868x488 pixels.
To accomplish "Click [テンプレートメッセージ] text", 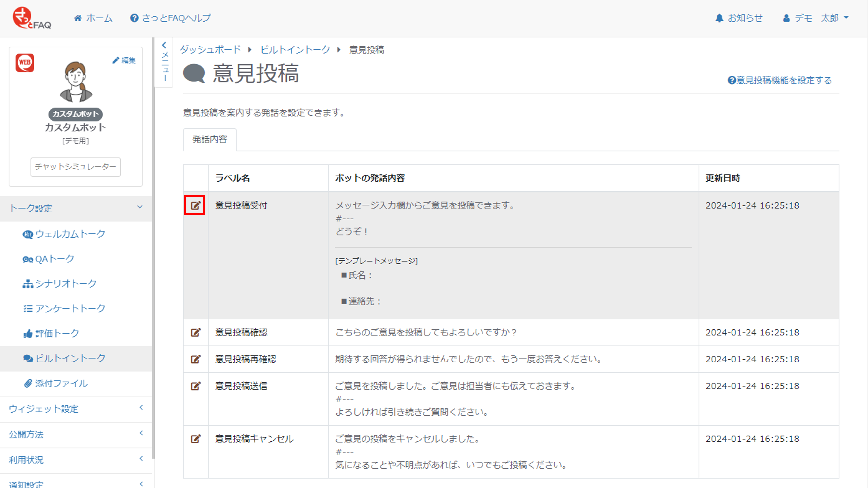I will tap(376, 261).
